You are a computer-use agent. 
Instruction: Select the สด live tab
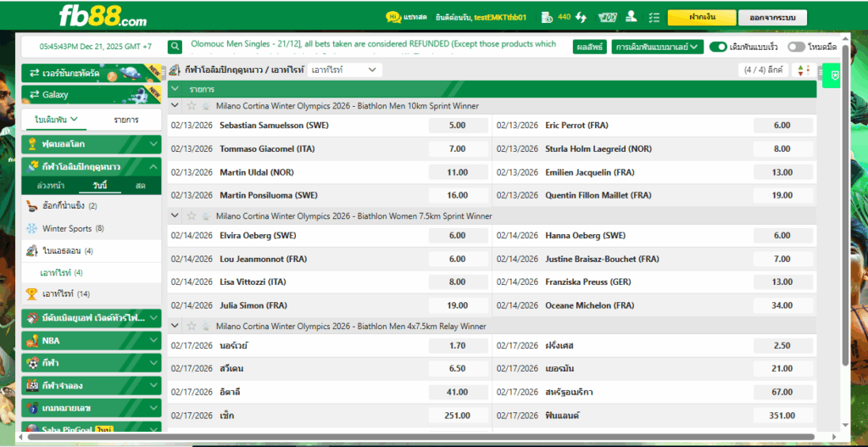[x=140, y=186]
